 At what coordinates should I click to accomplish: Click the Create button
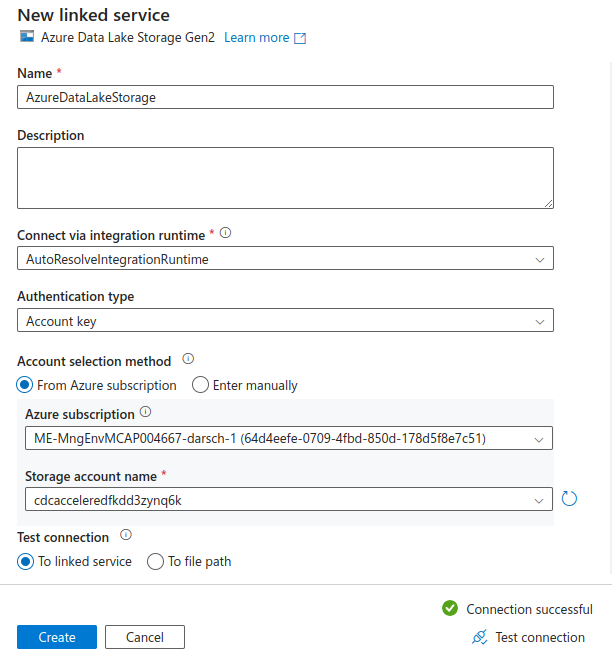(x=57, y=637)
